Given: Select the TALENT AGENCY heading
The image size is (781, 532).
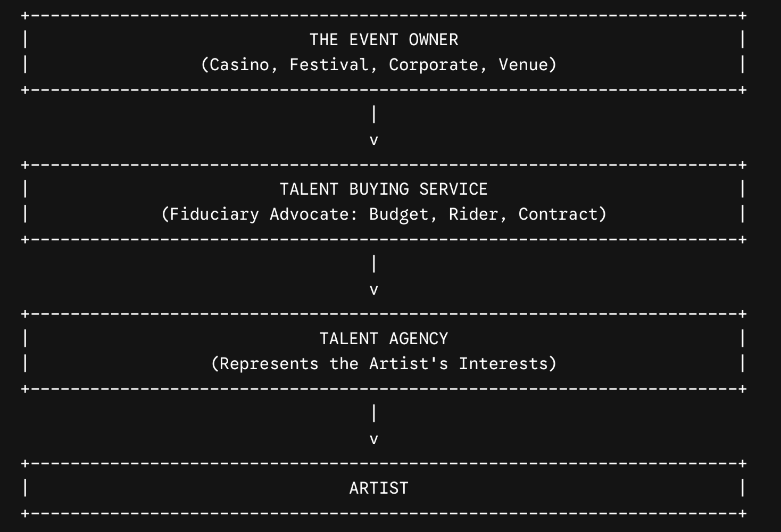Looking at the screenshot, I should 384,339.
